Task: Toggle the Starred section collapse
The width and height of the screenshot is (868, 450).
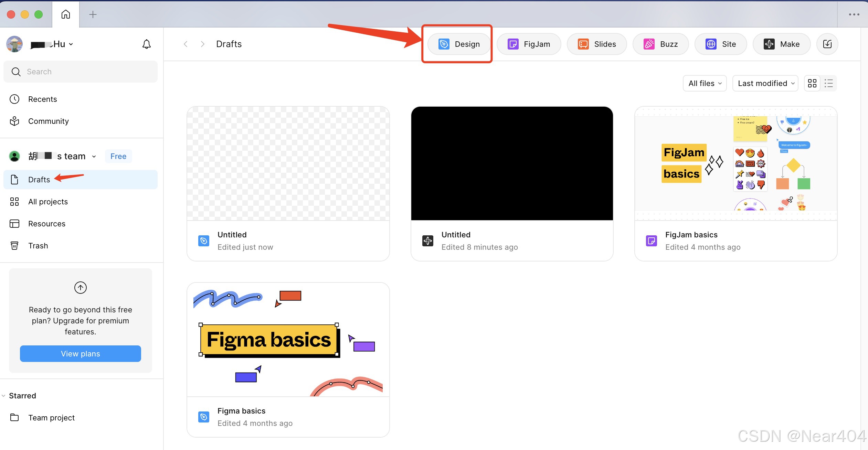Action: click(3, 395)
